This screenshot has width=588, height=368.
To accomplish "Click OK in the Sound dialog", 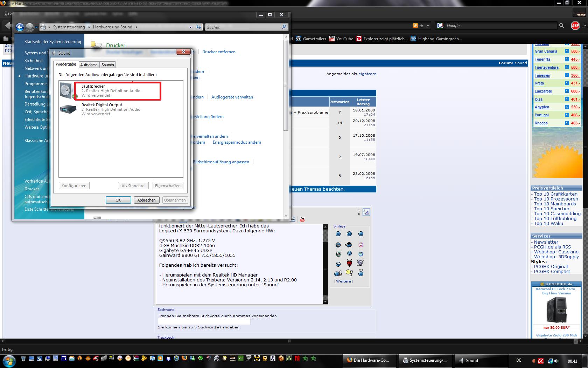I will point(118,200).
